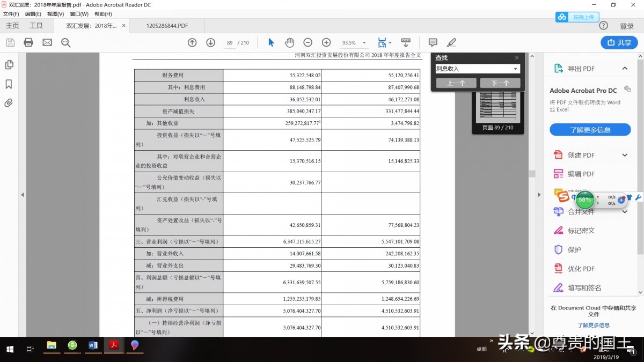This screenshot has width=644, height=362.
Task: Open the search term dropdown in find box
Action: [x=516, y=69]
